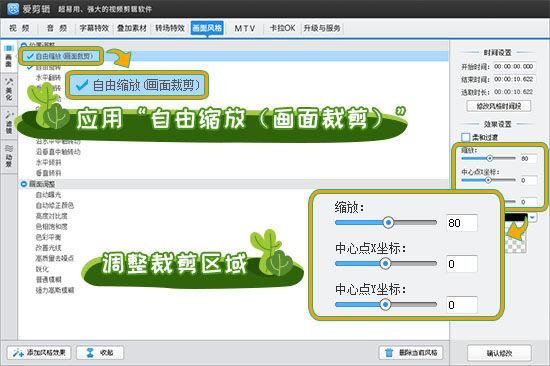This screenshot has width=550, height=366.
Task: Open the MTV tab
Action: point(244,28)
